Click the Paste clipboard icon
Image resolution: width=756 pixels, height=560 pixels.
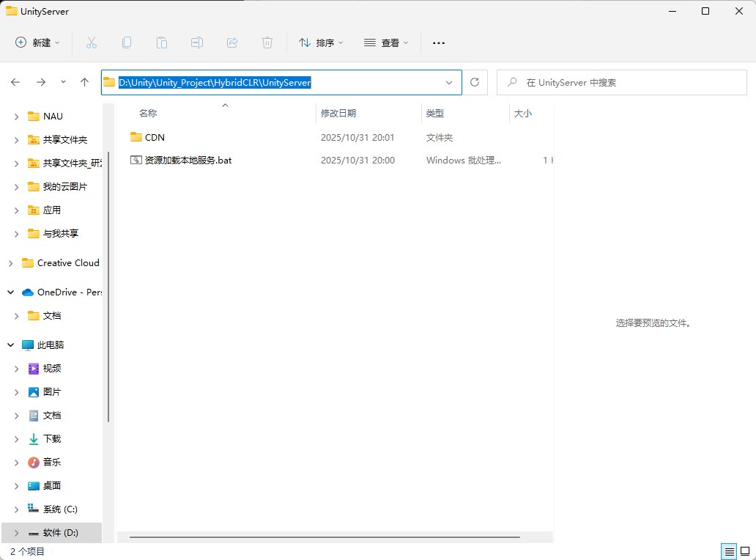pos(162,43)
